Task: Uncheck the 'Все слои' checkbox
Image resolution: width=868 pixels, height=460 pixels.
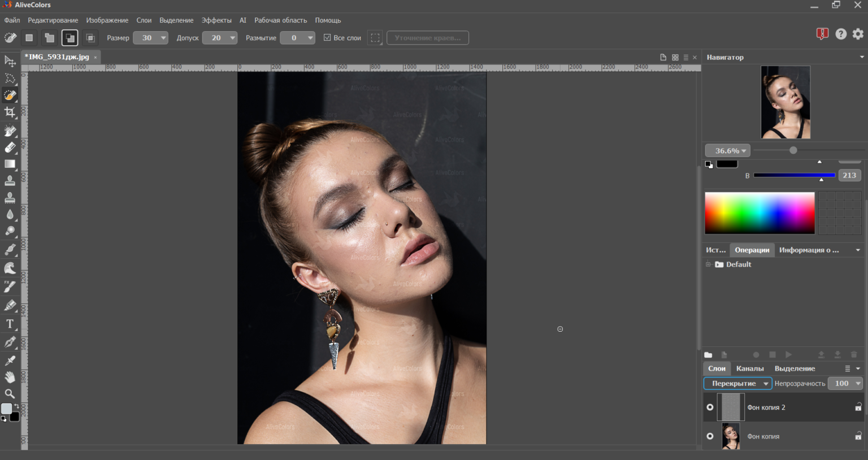Action: click(327, 38)
